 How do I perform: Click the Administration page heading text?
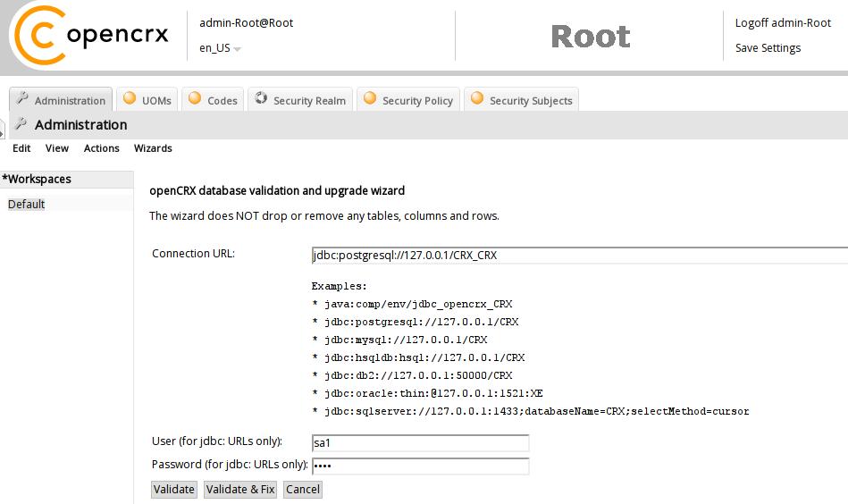pos(80,124)
